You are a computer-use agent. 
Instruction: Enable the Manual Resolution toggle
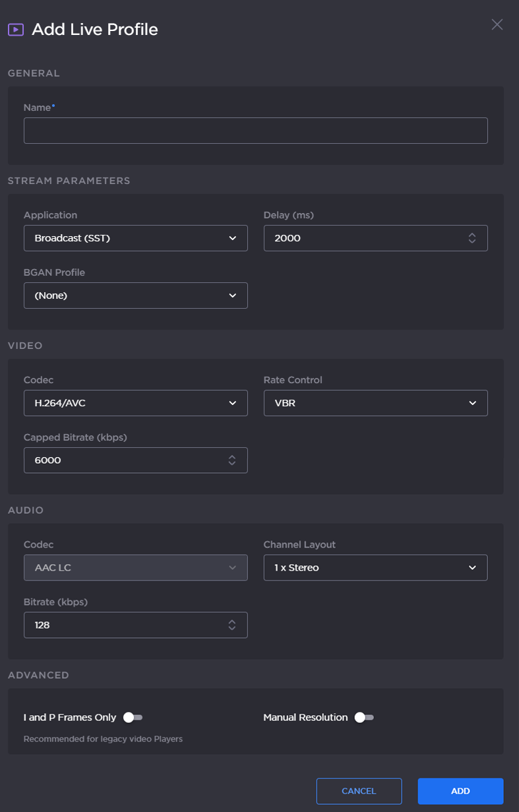pos(363,717)
